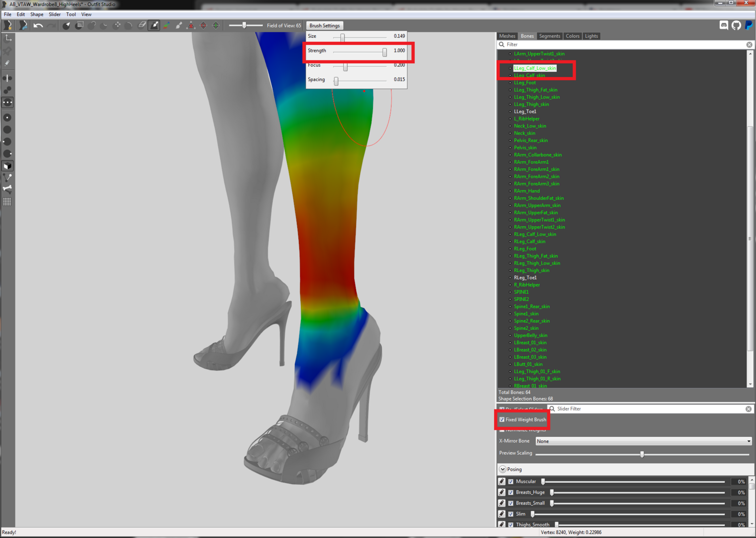Click the bone pose icon in left sidebar
The width and height of the screenshot is (756, 538).
[x=7, y=189]
